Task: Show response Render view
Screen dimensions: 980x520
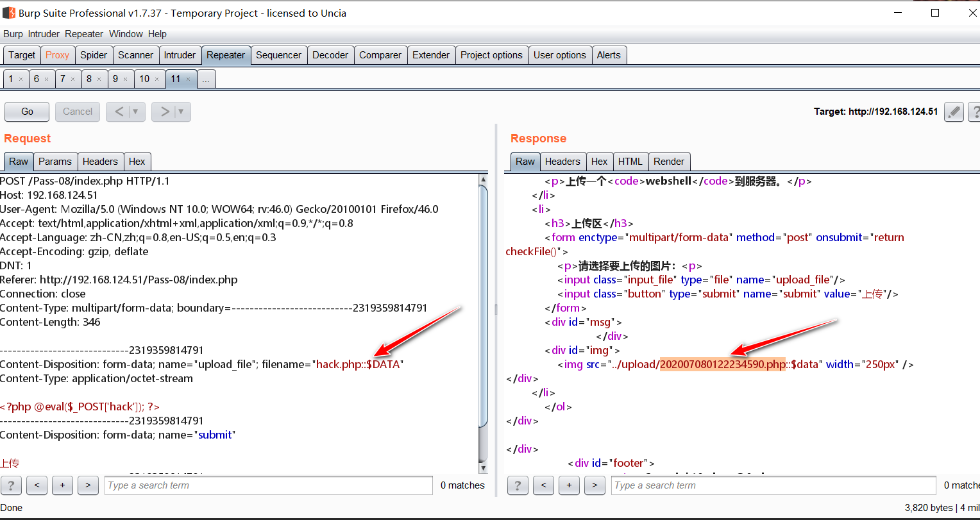Action: point(669,162)
